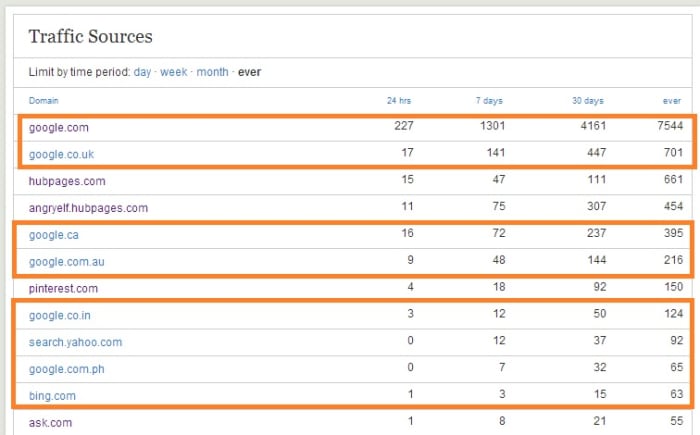
Task: Open google.com domain link
Action: [59, 128]
